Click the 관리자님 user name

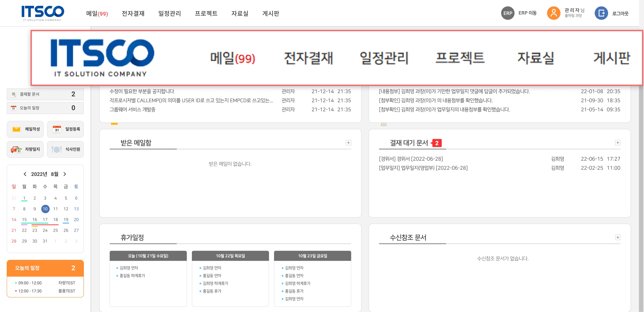tap(574, 10)
